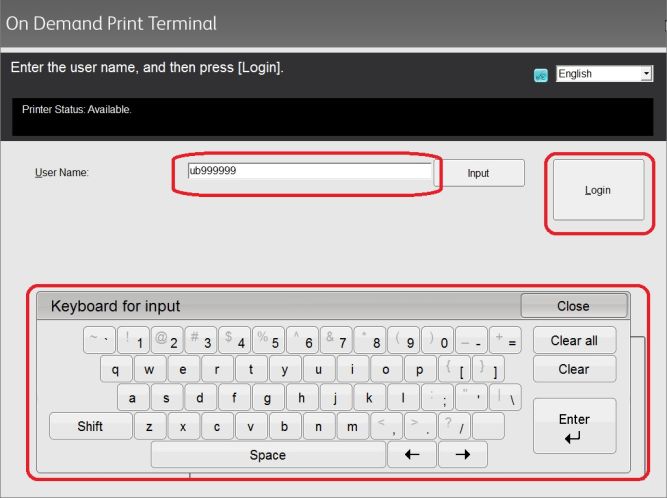Toggle the Shift key
Screen dimensions: 667x498
pos(90,426)
